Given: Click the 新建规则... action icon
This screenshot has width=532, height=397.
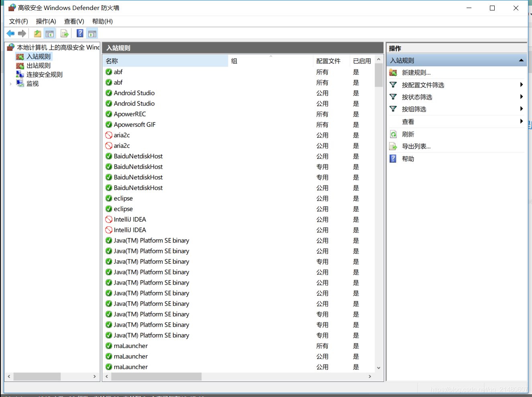Looking at the screenshot, I should click(x=393, y=73).
